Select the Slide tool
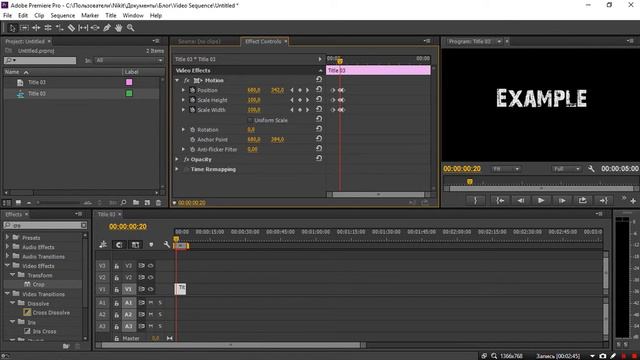 coord(95,28)
